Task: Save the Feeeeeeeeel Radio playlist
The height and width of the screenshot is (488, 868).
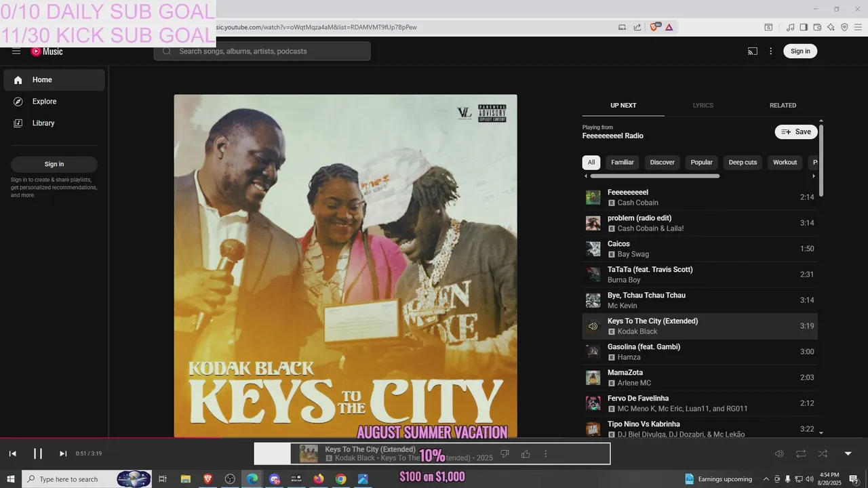Action: (x=796, y=131)
